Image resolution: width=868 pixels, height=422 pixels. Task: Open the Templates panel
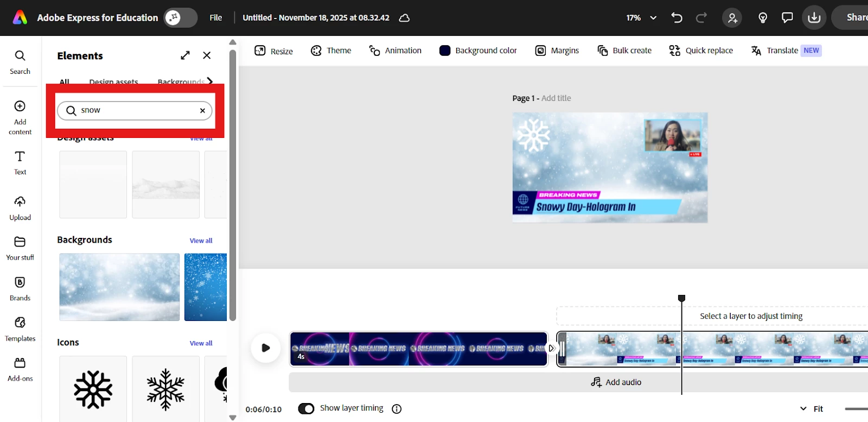20,330
